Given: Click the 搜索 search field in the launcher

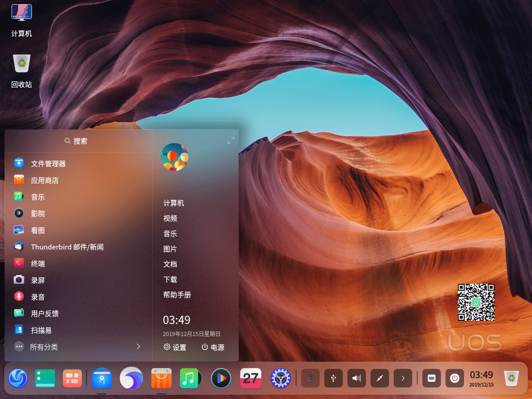Looking at the screenshot, I should tap(76, 141).
